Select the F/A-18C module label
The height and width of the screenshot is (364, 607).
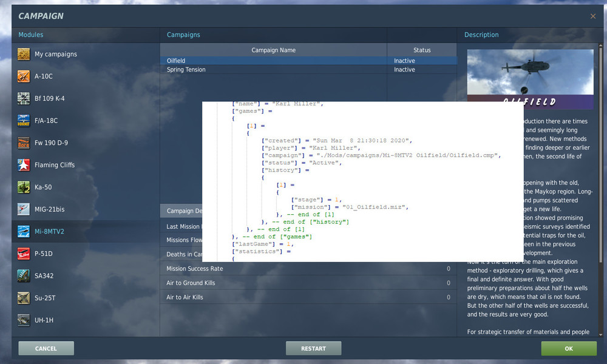click(46, 121)
